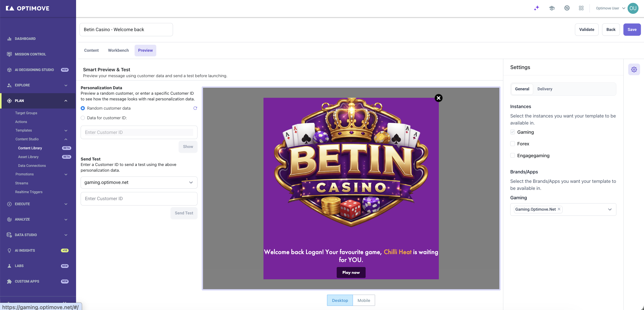644x310 pixels.
Task: Click the Data Studio database icon
Action: tap(9, 235)
